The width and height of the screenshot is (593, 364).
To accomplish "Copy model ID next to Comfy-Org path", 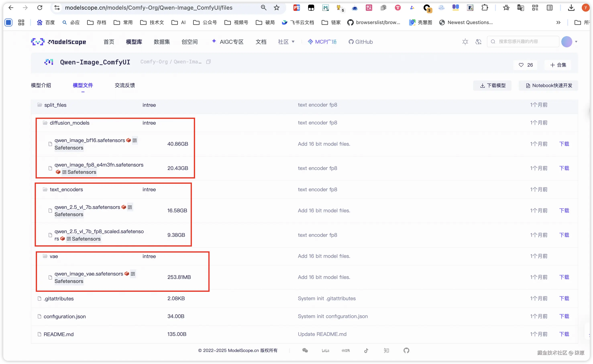I will pos(208,62).
